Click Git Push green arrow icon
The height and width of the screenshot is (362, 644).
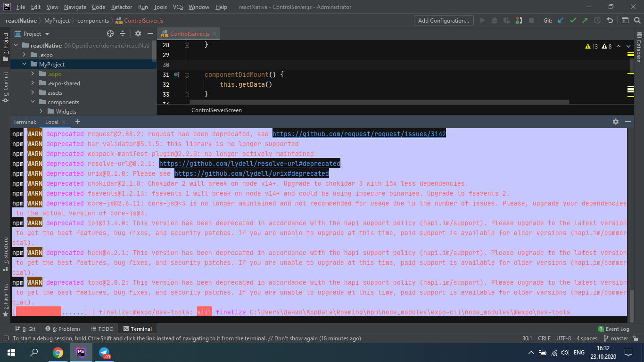point(585,20)
